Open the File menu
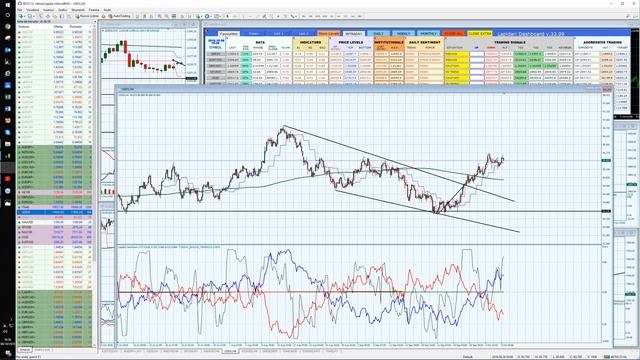The width and height of the screenshot is (640, 360). tap(20, 10)
